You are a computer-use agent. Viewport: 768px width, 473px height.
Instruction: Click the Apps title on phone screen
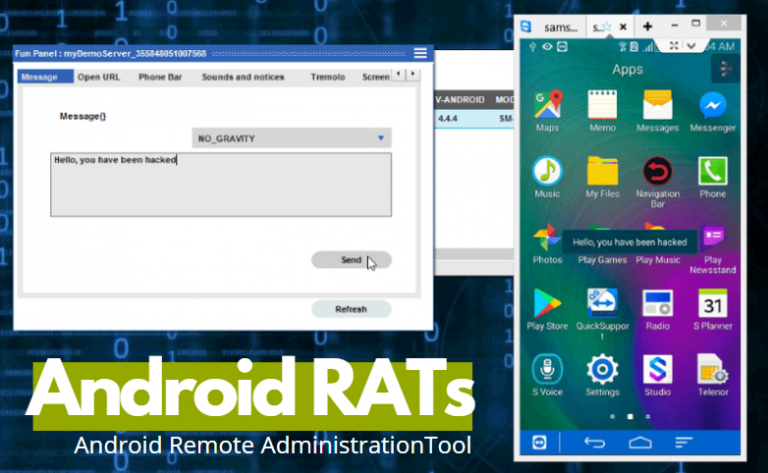click(x=627, y=70)
